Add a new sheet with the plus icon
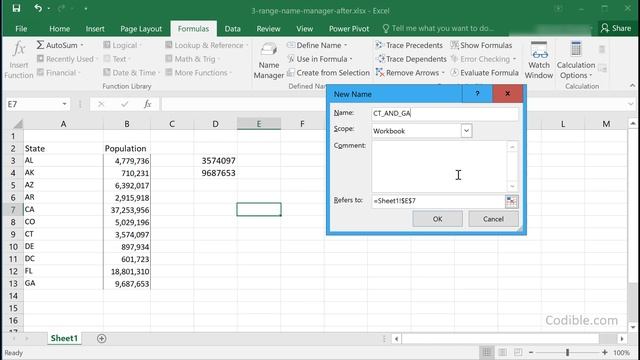Screen dimensions: 640x360 (102, 338)
